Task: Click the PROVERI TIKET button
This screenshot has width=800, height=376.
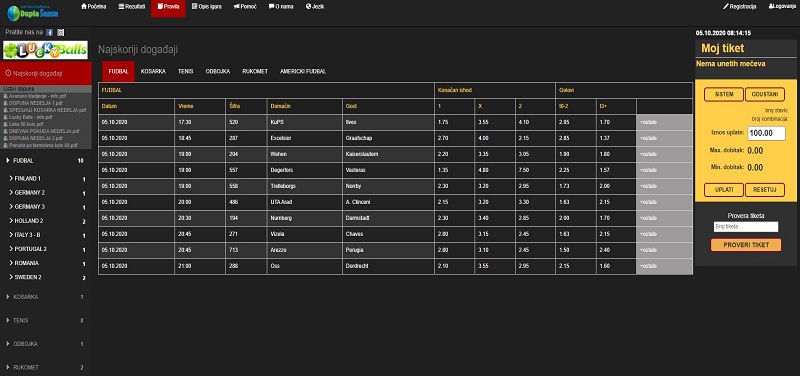Action: [x=746, y=245]
